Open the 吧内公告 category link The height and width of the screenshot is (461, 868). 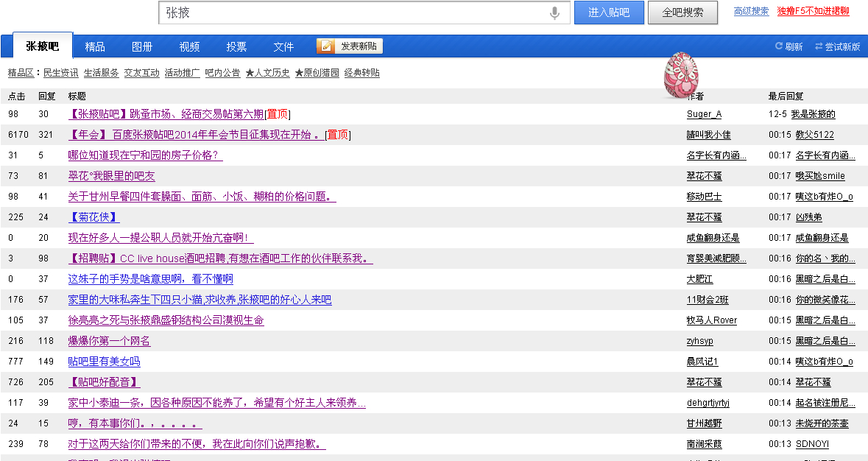coord(222,73)
